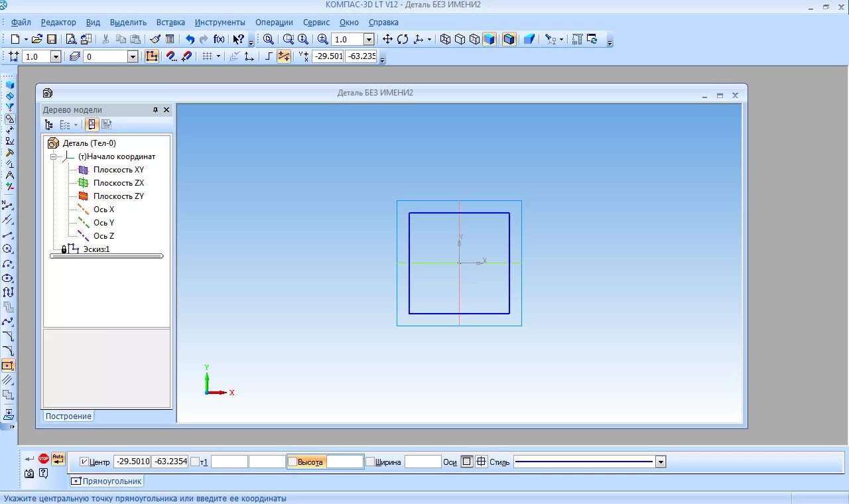Select the Прямоугольник tab

click(x=106, y=481)
